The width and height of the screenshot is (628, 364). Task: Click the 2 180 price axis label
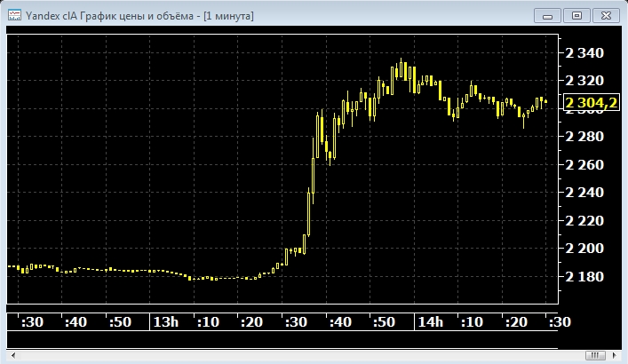(584, 277)
